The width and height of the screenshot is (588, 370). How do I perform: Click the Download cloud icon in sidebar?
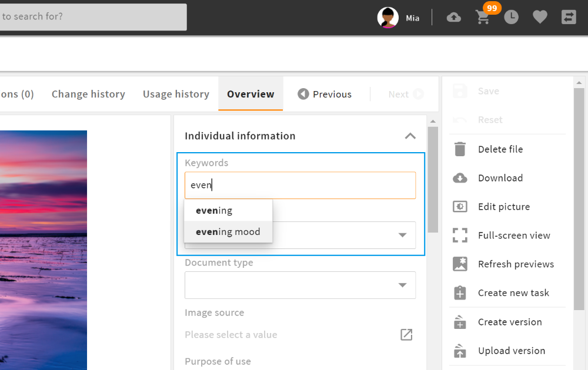point(460,178)
